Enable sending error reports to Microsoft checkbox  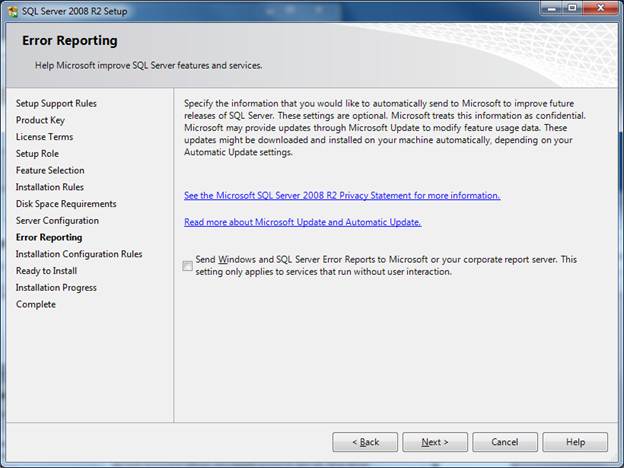pyautogui.click(x=187, y=266)
